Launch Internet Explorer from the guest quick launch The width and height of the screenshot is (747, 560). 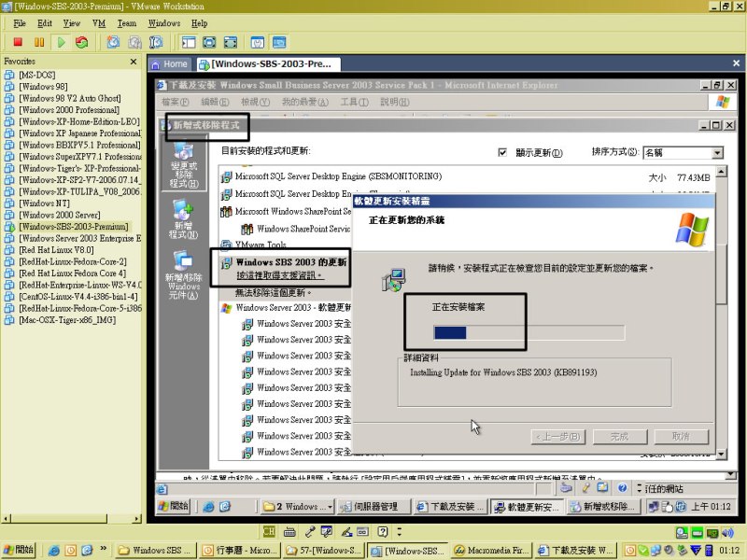(208, 506)
